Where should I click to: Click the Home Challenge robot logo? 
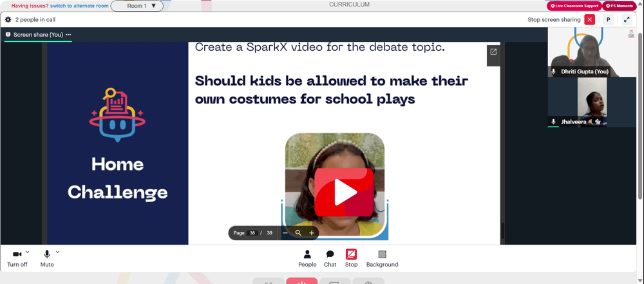point(117,115)
